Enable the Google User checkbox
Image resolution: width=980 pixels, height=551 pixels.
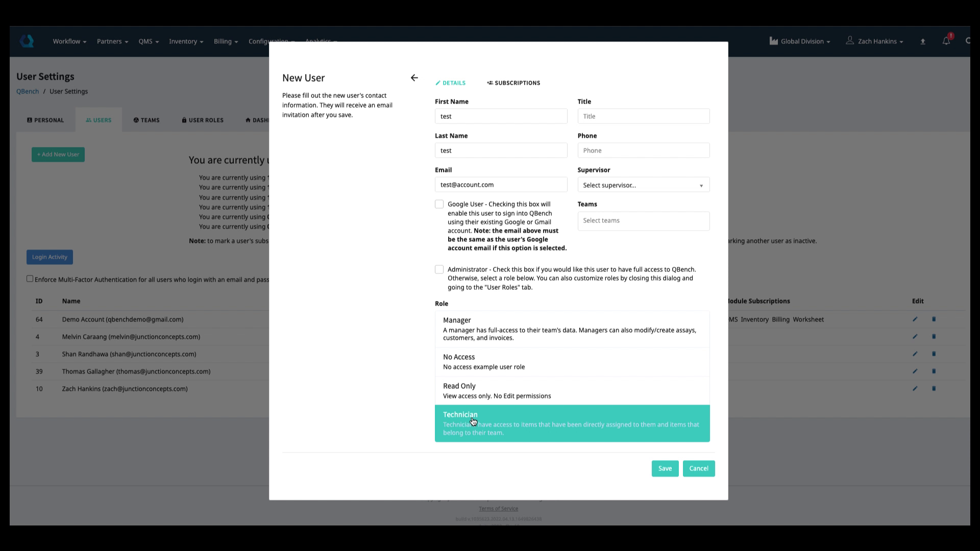[439, 204]
